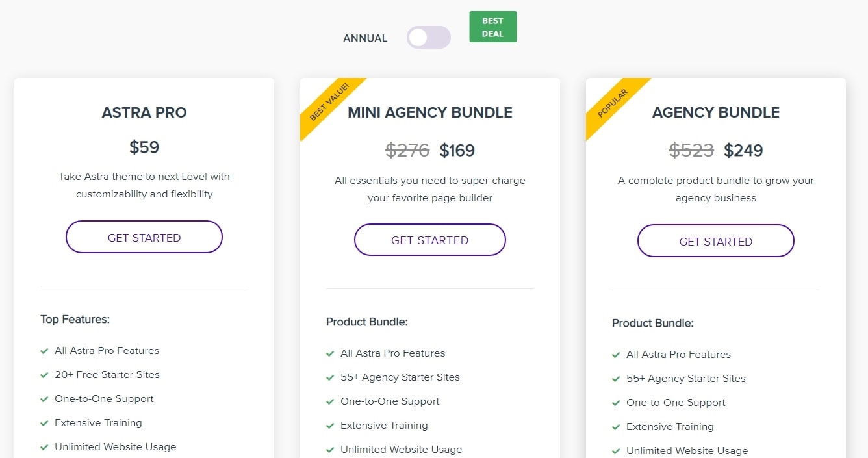Click checkmark next to Mini Agency's 55+ Agency Starter Sites
This screenshot has width=868, height=458.
330,377
